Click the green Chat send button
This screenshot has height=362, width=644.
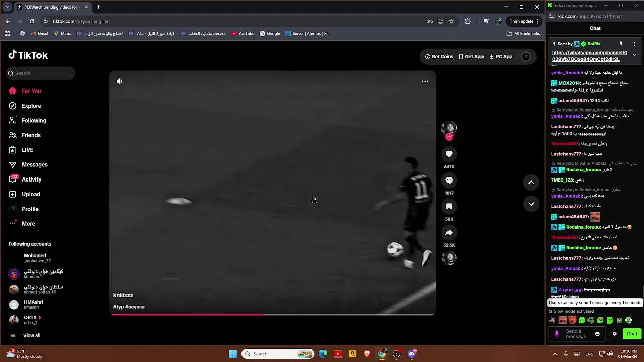(x=632, y=334)
